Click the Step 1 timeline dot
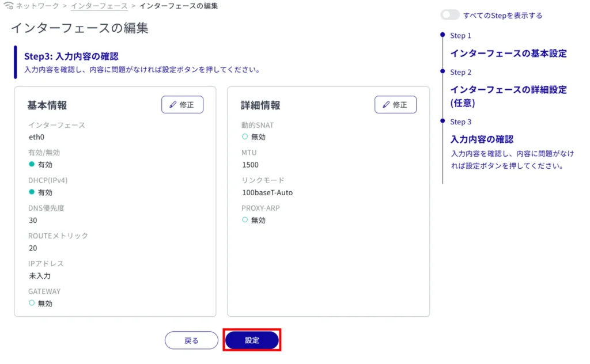 click(442, 35)
